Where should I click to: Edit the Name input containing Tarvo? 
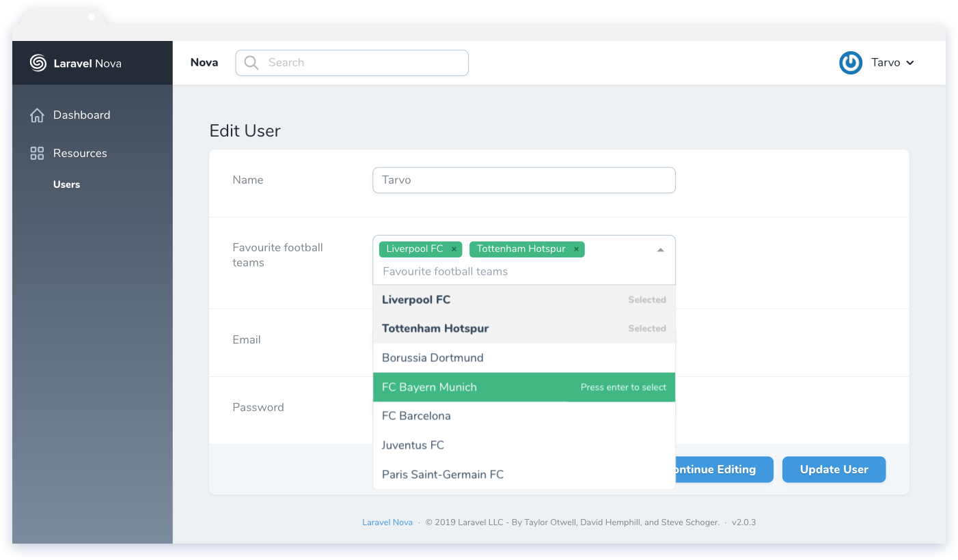523,180
